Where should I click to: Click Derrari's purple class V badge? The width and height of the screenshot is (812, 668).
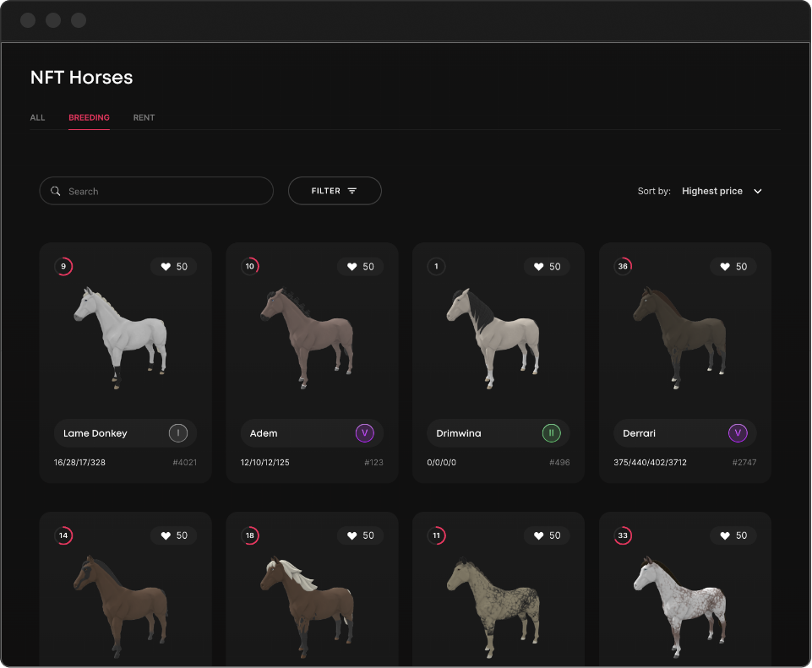(738, 433)
